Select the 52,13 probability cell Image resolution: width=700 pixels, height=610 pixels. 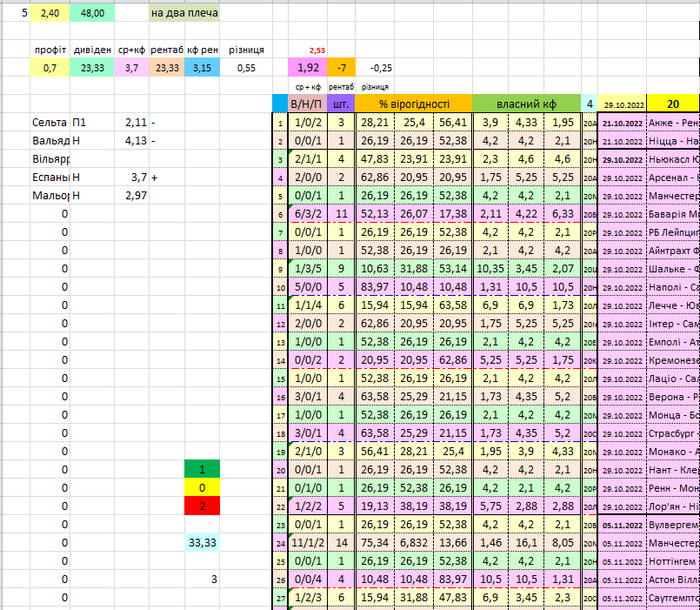(375, 214)
